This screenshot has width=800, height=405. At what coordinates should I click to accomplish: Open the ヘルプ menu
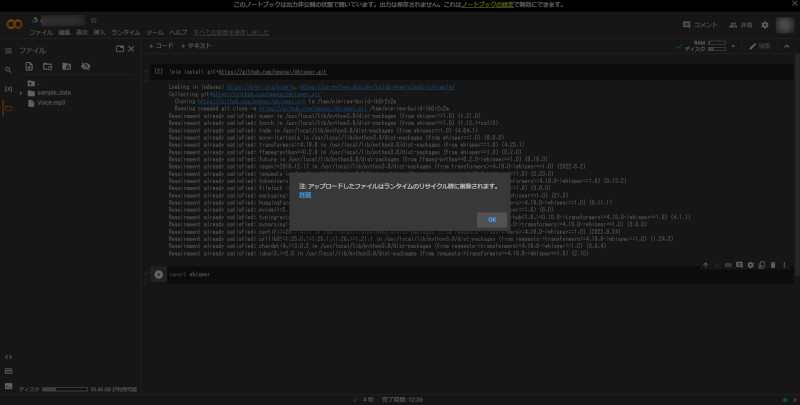[x=178, y=33]
